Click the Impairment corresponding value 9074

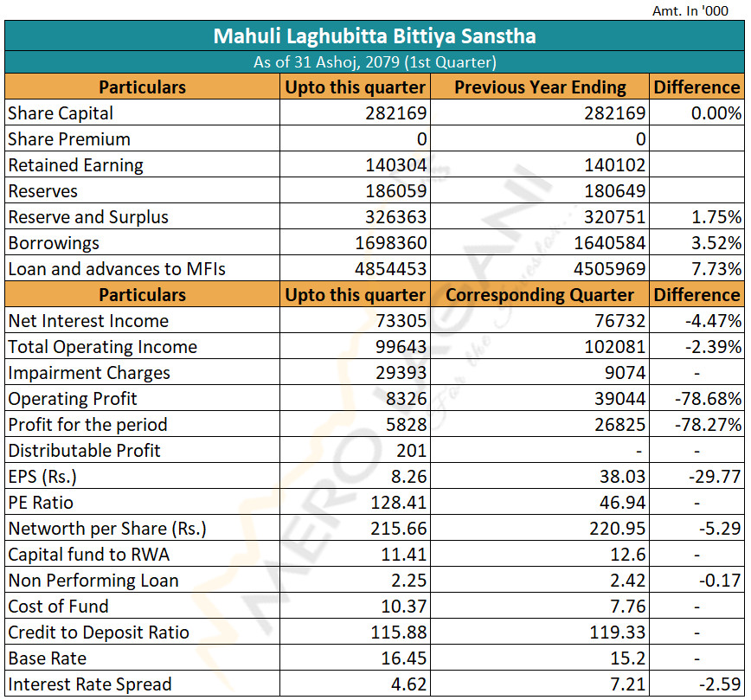point(625,373)
